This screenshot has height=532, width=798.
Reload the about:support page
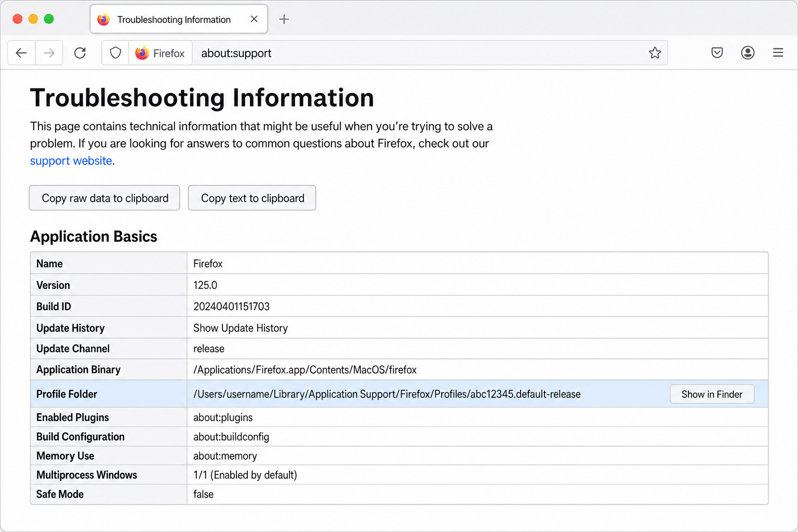pyautogui.click(x=80, y=53)
